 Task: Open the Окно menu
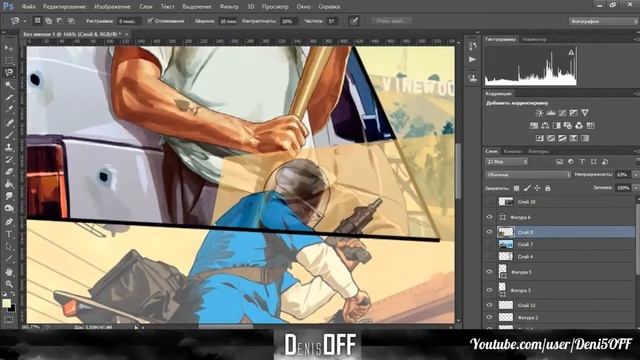tap(304, 7)
